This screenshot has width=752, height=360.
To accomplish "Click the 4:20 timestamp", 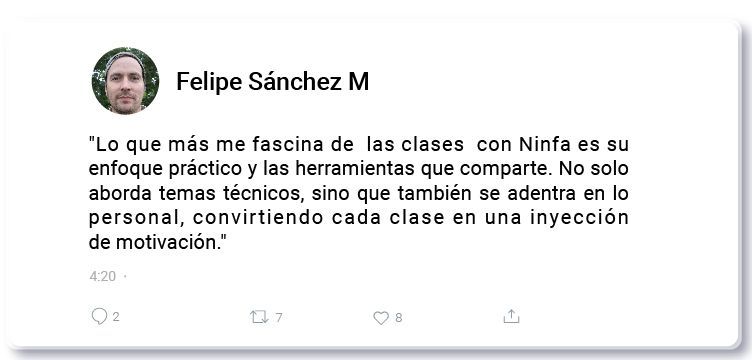I will click(x=103, y=276).
